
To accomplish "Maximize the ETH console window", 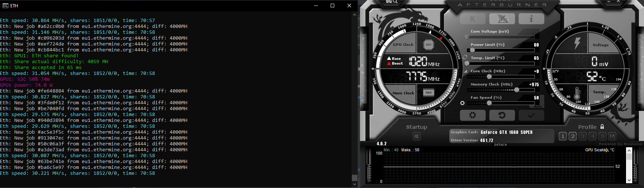I will click(x=332, y=6).
